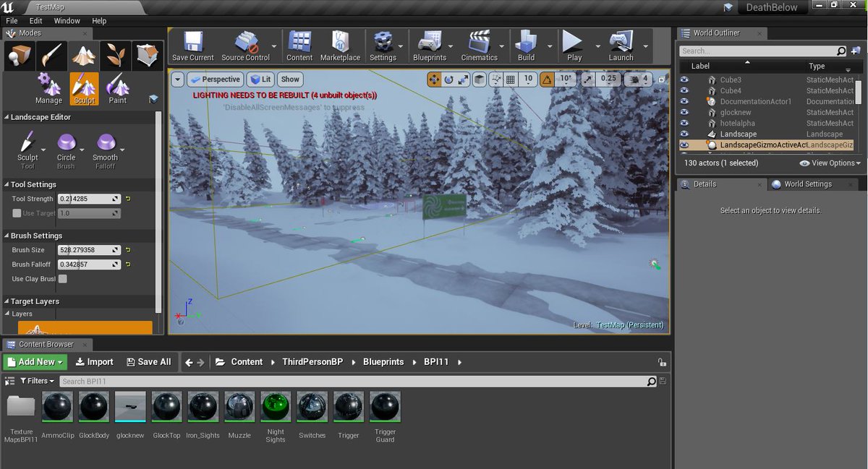868x469 pixels.
Task: Toggle scale snapping in viewport
Action: (x=587, y=79)
